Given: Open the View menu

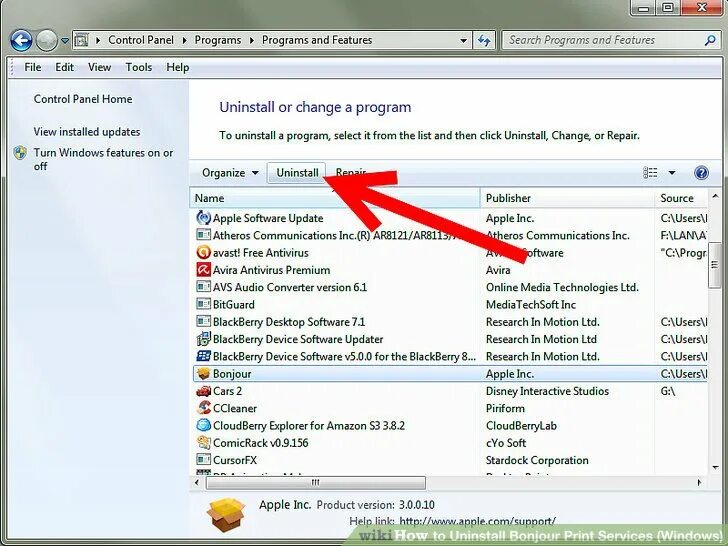Looking at the screenshot, I should click(99, 67).
